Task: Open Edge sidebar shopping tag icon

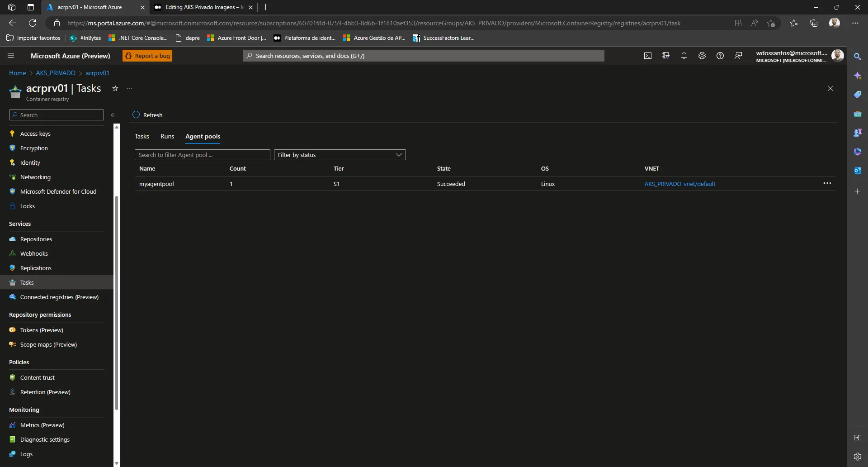Action: click(x=857, y=95)
